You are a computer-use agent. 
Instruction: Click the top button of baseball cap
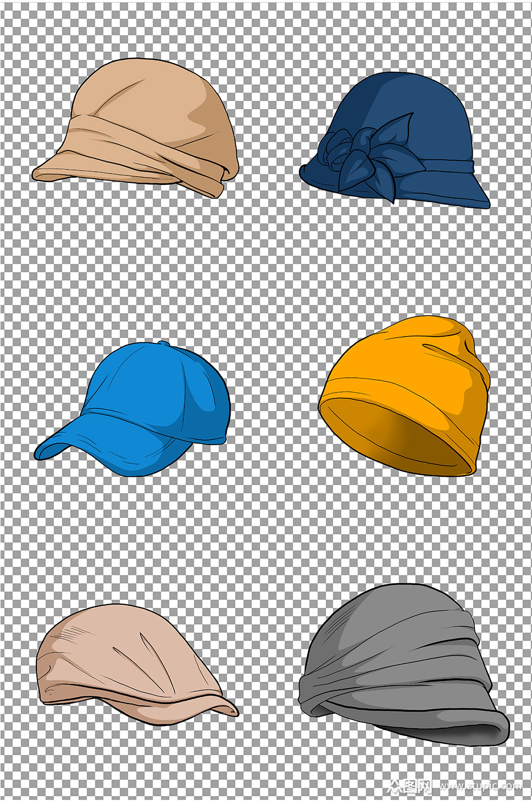(x=163, y=343)
